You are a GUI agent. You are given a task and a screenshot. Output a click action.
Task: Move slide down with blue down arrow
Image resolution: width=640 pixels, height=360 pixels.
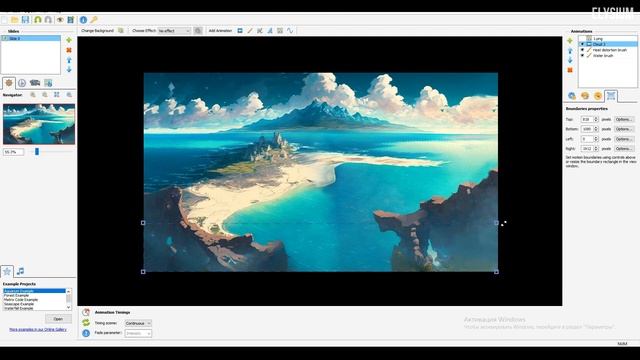[x=69, y=69]
